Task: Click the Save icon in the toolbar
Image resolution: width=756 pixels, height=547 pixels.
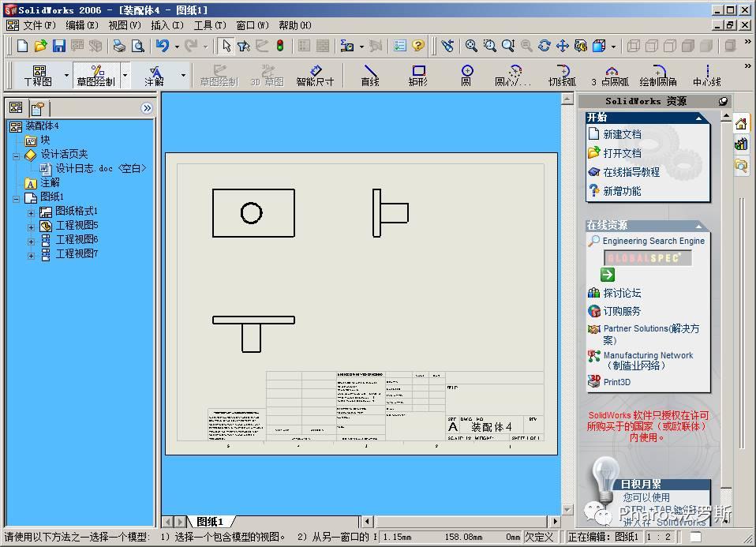Action: pos(58,47)
